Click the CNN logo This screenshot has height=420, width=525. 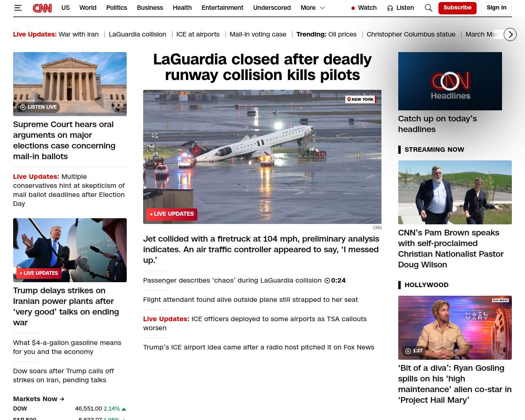42,8
